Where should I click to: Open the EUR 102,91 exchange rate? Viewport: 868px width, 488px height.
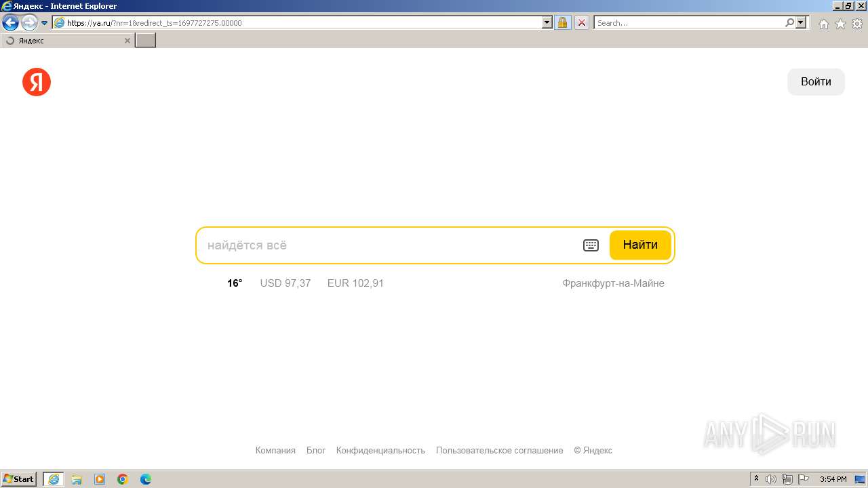[x=355, y=283]
